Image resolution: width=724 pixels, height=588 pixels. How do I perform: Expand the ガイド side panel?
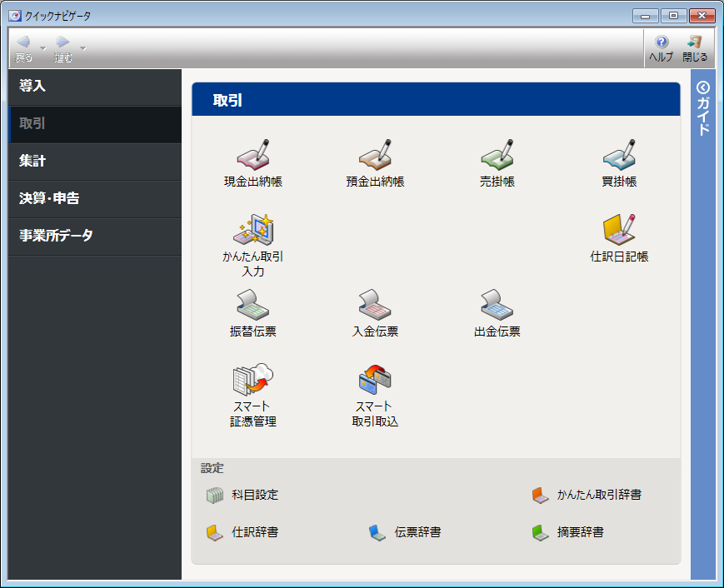(x=703, y=109)
